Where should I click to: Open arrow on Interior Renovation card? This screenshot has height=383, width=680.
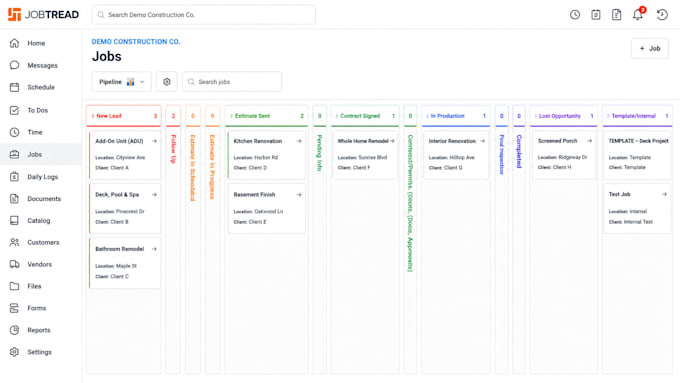click(x=482, y=141)
